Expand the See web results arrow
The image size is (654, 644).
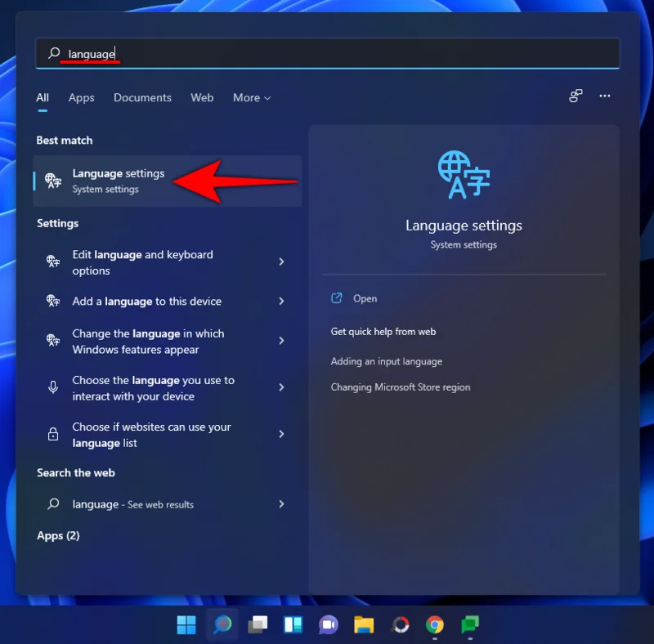pos(282,504)
